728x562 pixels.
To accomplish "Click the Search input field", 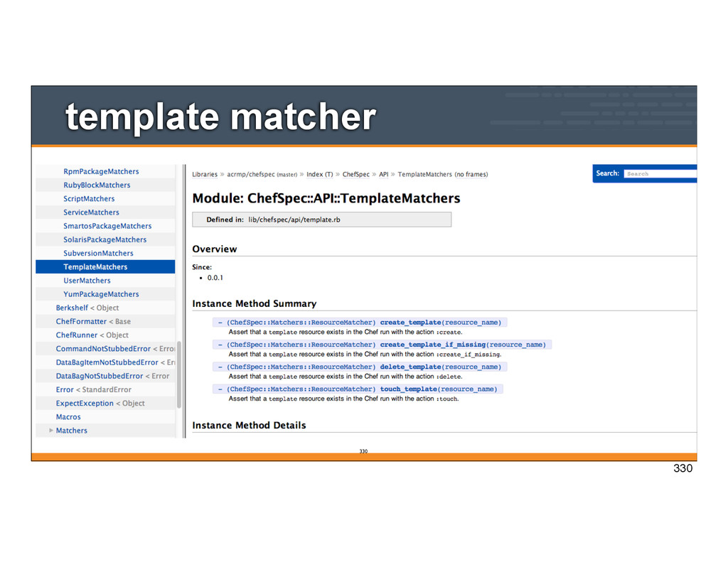I will (x=659, y=173).
